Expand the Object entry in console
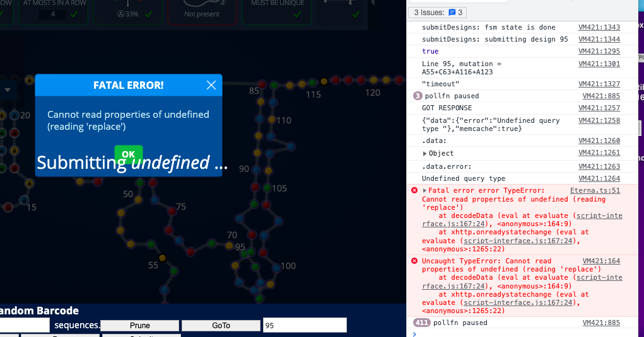 tap(424, 154)
